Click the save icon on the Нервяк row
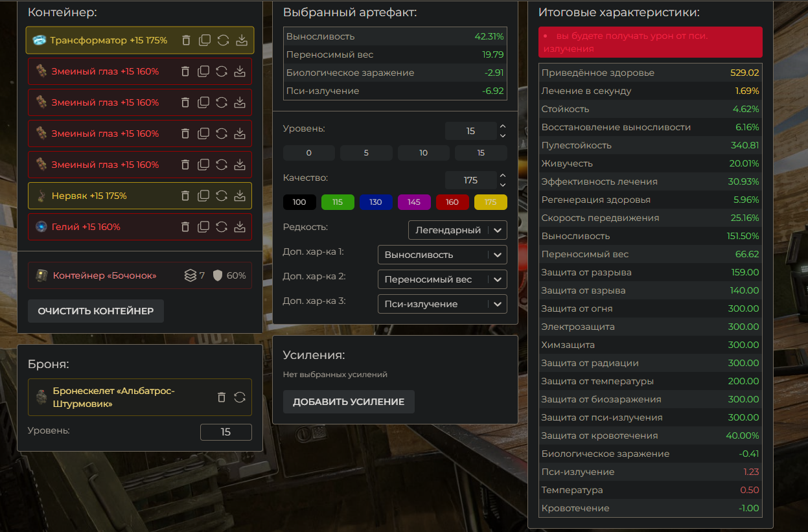Screen dimensions: 808x532 click(240, 196)
